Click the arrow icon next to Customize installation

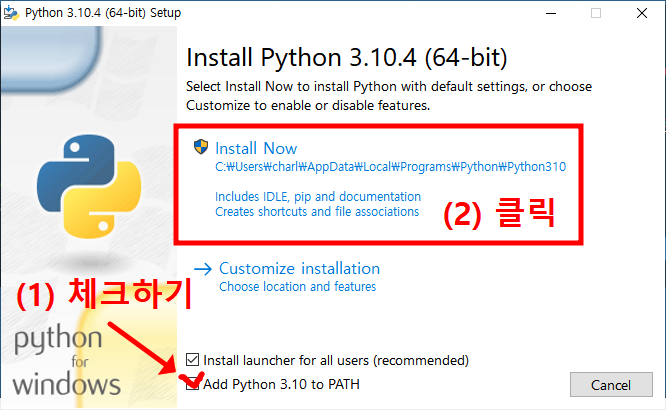(x=203, y=269)
